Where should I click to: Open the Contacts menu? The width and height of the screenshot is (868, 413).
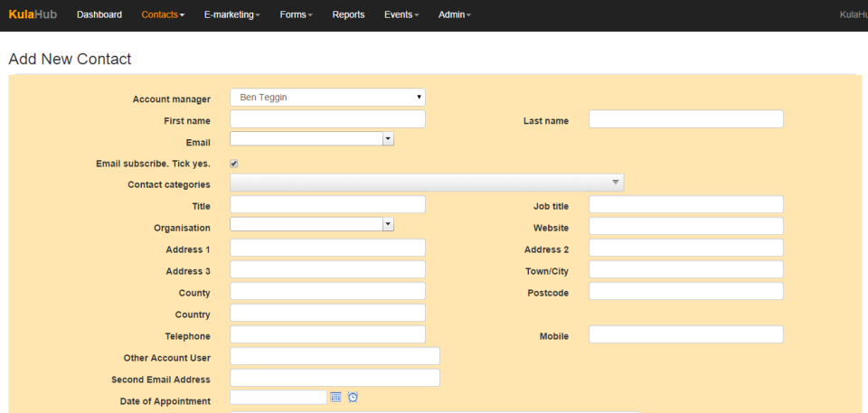click(163, 15)
